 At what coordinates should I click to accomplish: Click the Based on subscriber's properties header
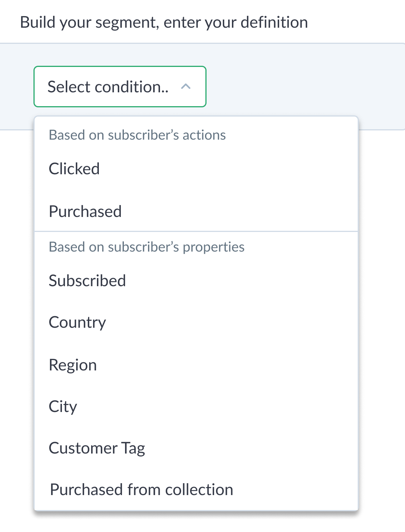point(147,247)
